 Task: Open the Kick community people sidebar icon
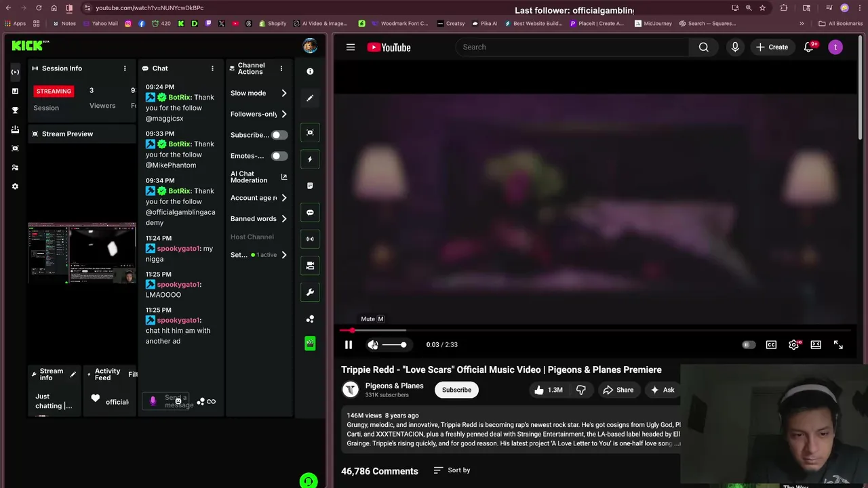[15, 167]
